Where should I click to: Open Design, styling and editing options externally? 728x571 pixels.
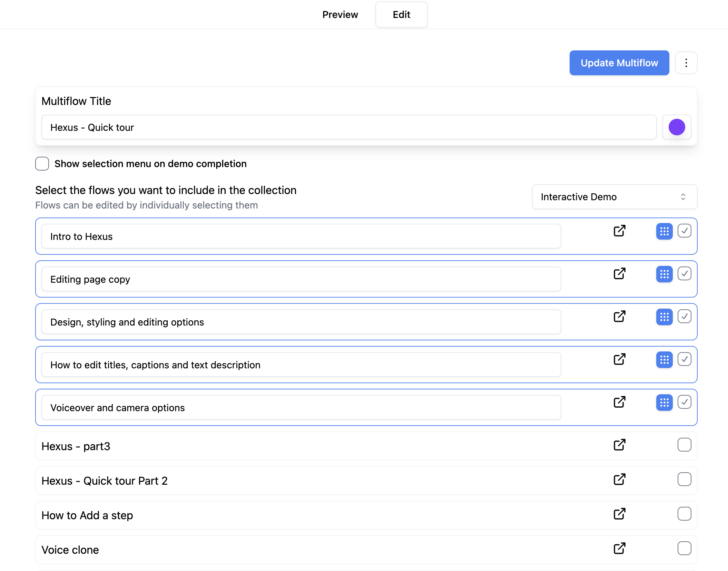pos(620,317)
